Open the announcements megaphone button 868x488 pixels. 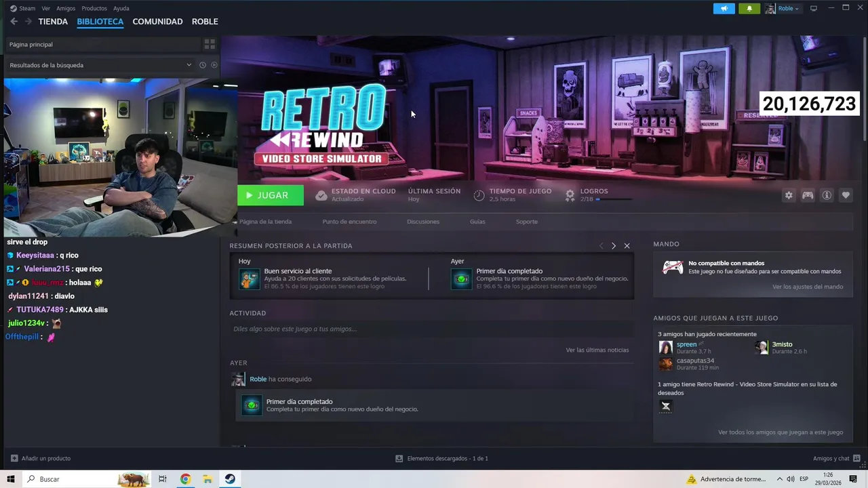pyautogui.click(x=724, y=8)
